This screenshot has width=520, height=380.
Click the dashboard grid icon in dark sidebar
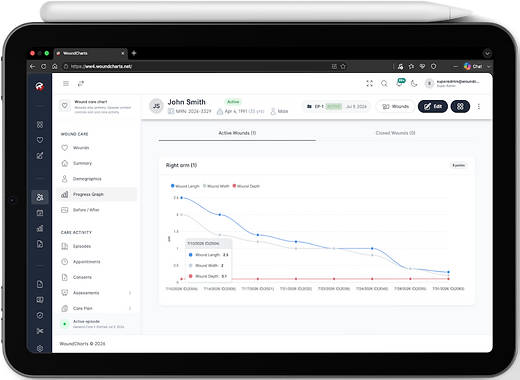click(40, 124)
